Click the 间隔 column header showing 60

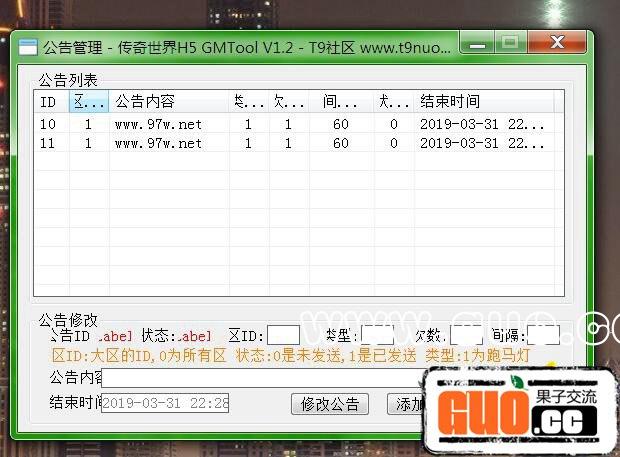(341, 102)
